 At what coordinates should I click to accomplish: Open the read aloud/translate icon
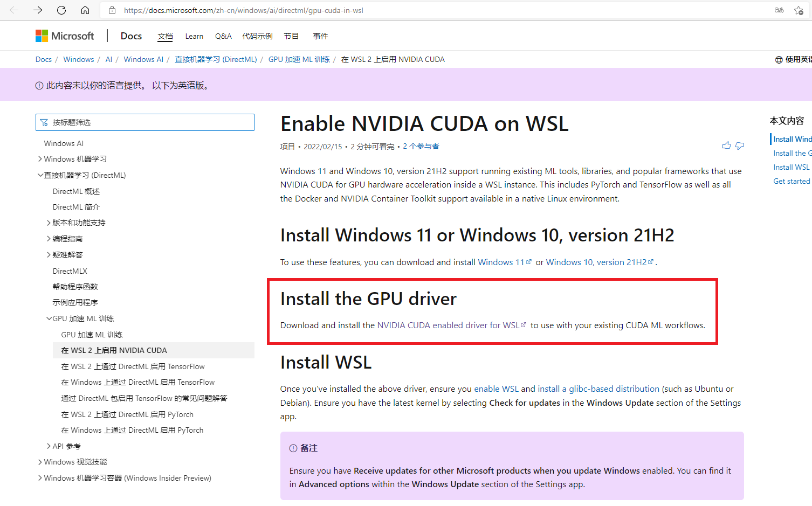pos(779,10)
